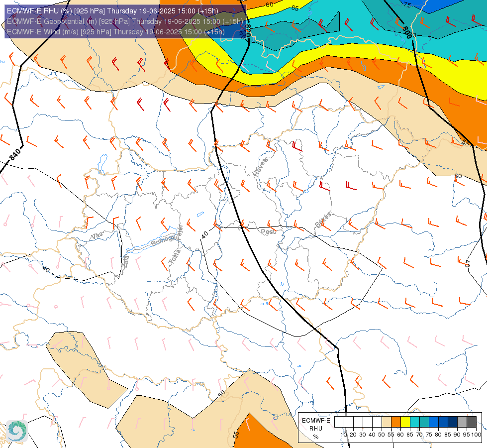This screenshot has width=487, height=448.
Task: Click the 'Békés' county label
Action: (x=323, y=220)
